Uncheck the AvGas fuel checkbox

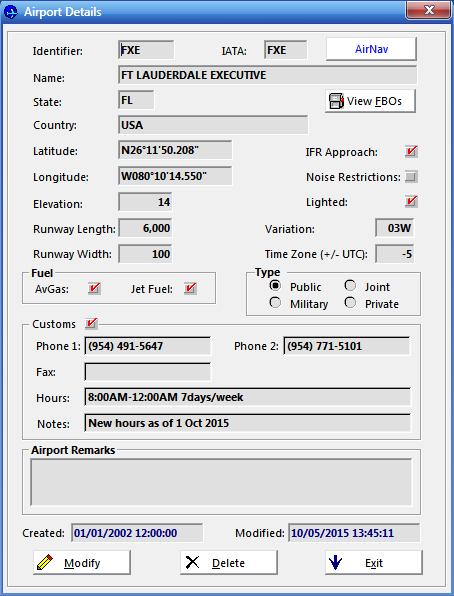(94, 288)
